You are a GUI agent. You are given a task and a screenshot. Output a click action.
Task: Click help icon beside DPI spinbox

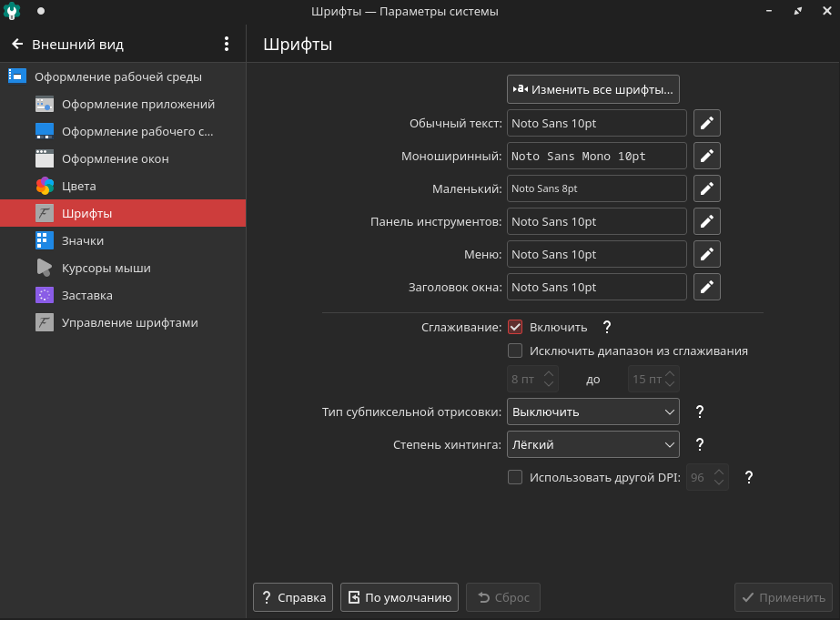[x=749, y=477]
